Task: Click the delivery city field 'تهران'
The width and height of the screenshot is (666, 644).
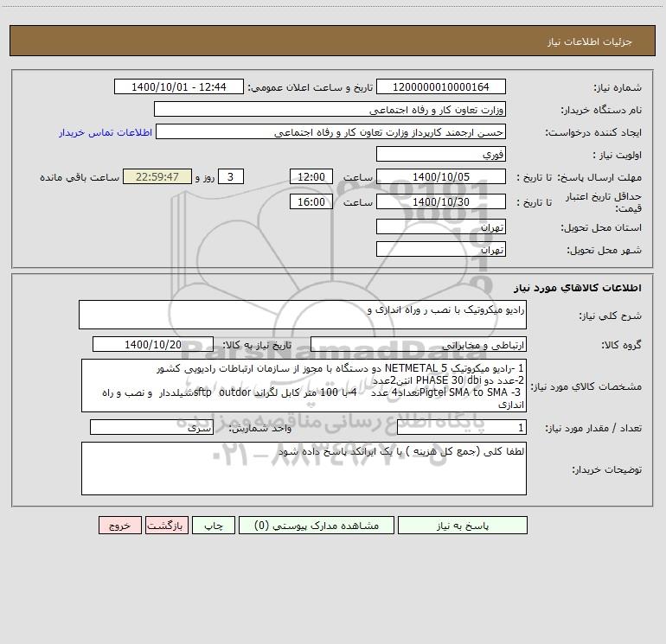Action: coord(441,249)
